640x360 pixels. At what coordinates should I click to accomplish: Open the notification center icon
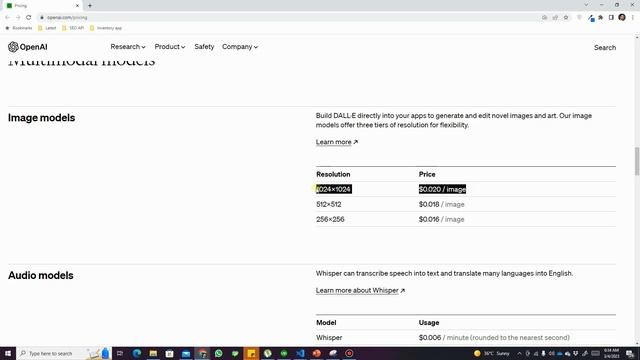630,353
